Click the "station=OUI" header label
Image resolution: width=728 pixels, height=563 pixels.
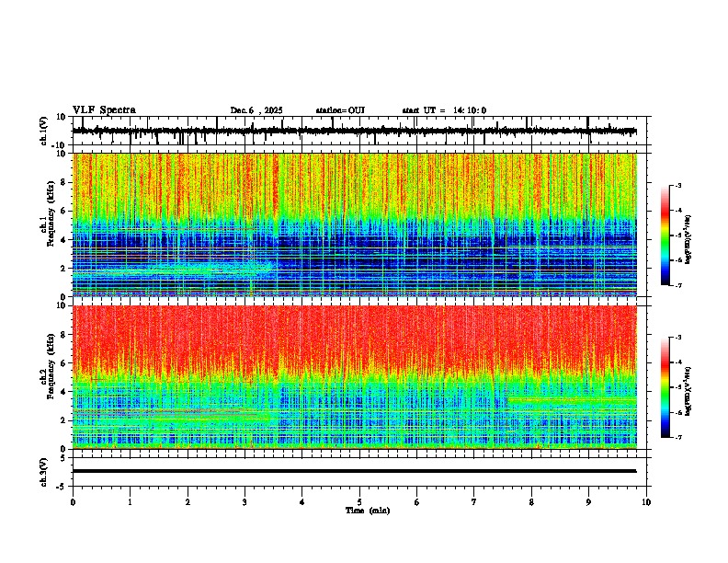[340, 110]
